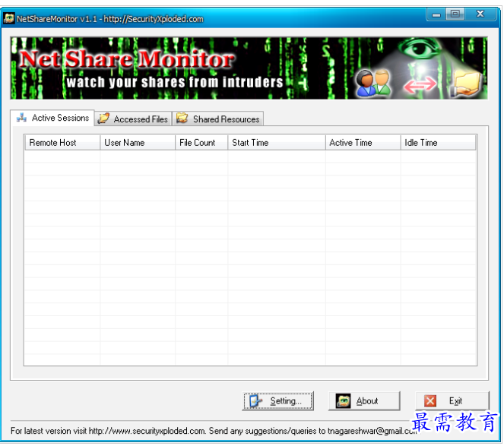Sort by Start Time column header
This screenshot has width=504, height=446.
(277, 143)
